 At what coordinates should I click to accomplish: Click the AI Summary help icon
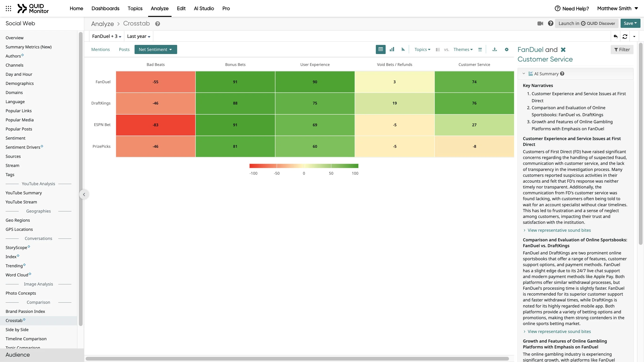point(562,74)
